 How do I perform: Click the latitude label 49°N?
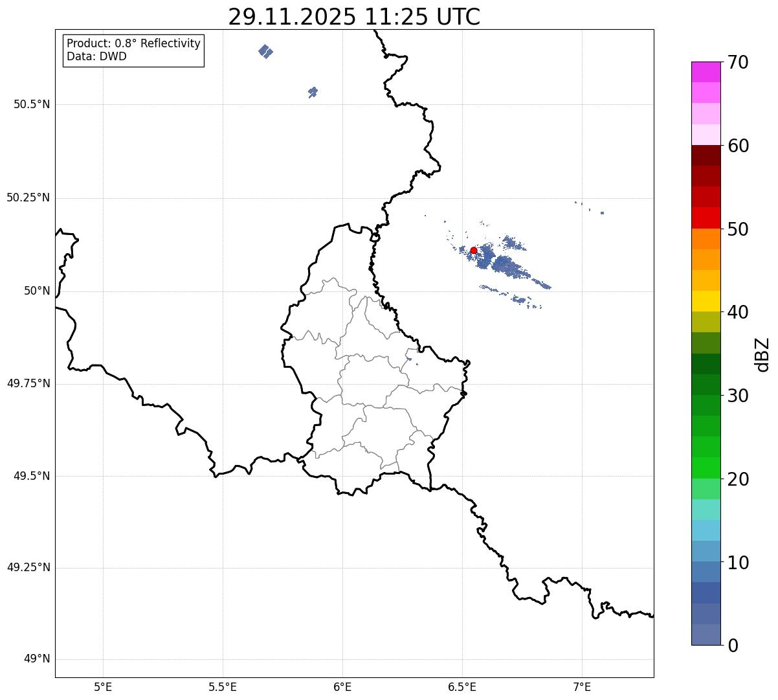[x=37, y=659]
